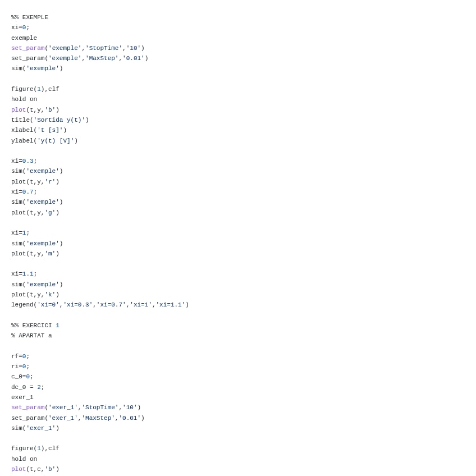Click the xlabel('t [s]') line

pyautogui.click(x=39, y=130)
